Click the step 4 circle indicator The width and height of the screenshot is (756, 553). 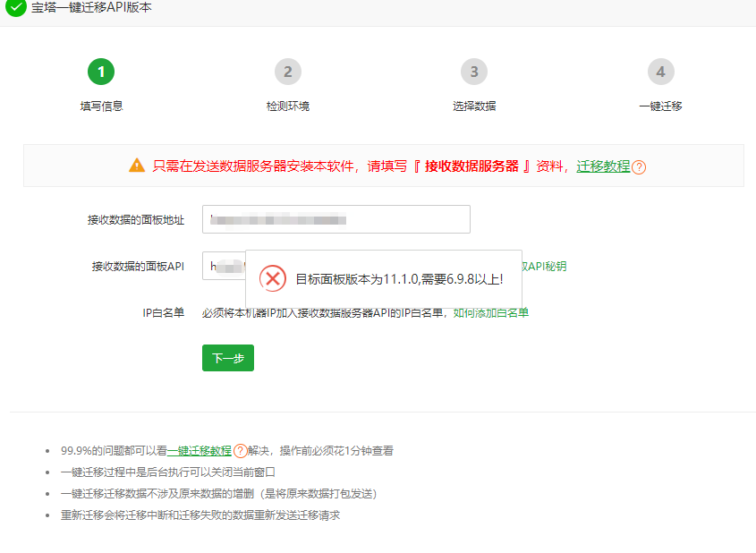click(660, 72)
